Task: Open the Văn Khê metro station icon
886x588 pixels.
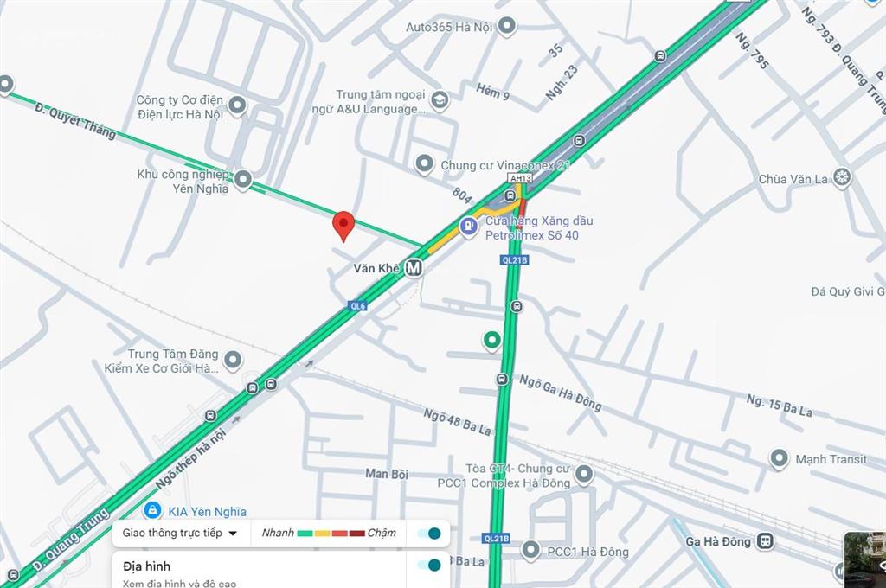Action: [414, 268]
